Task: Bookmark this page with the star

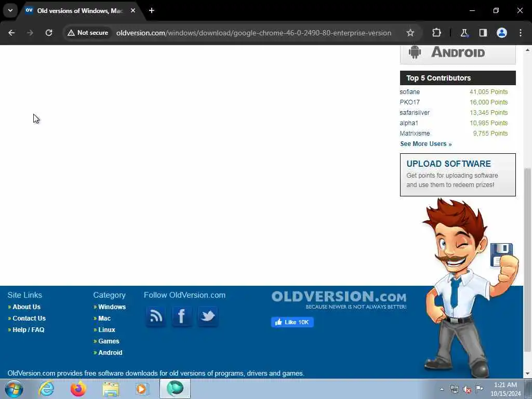Action: 410,33
